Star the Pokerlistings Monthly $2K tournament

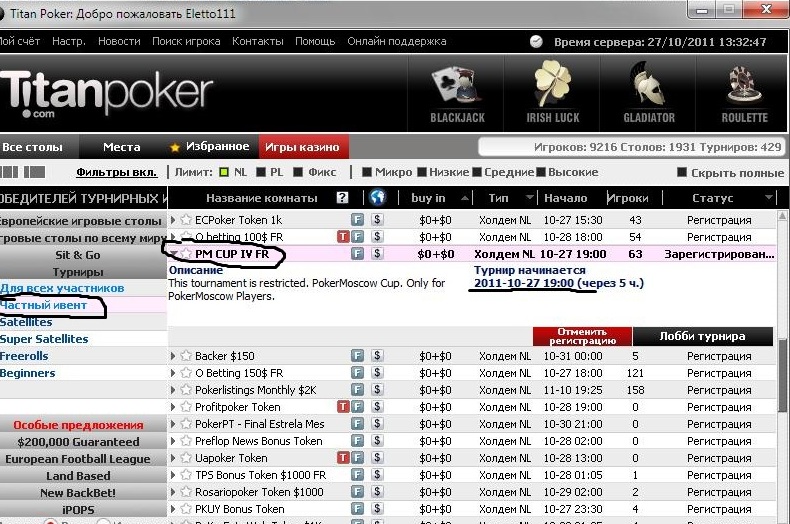pos(186,389)
